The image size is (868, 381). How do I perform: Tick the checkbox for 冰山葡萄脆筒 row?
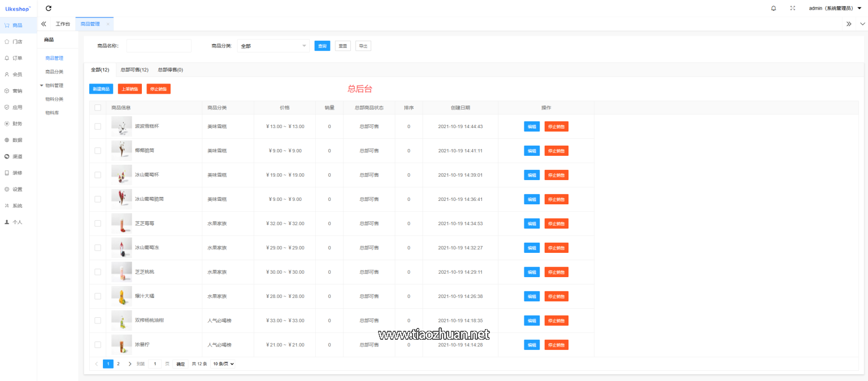tap(98, 199)
